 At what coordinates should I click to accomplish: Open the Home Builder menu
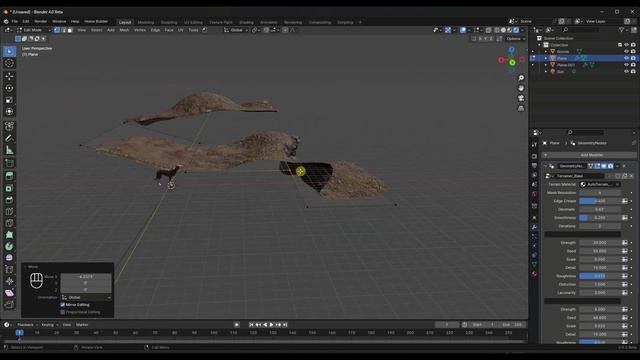click(96, 21)
